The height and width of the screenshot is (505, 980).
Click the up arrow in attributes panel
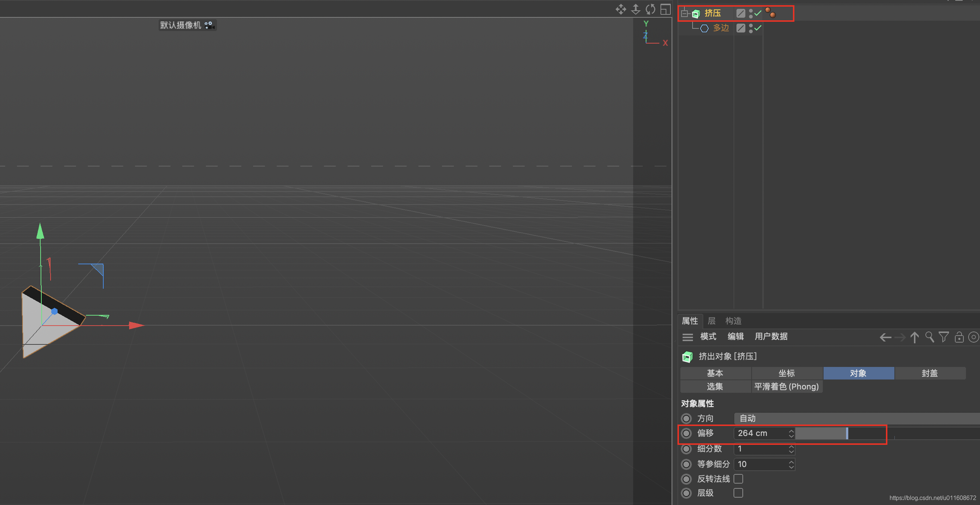tap(915, 337)
